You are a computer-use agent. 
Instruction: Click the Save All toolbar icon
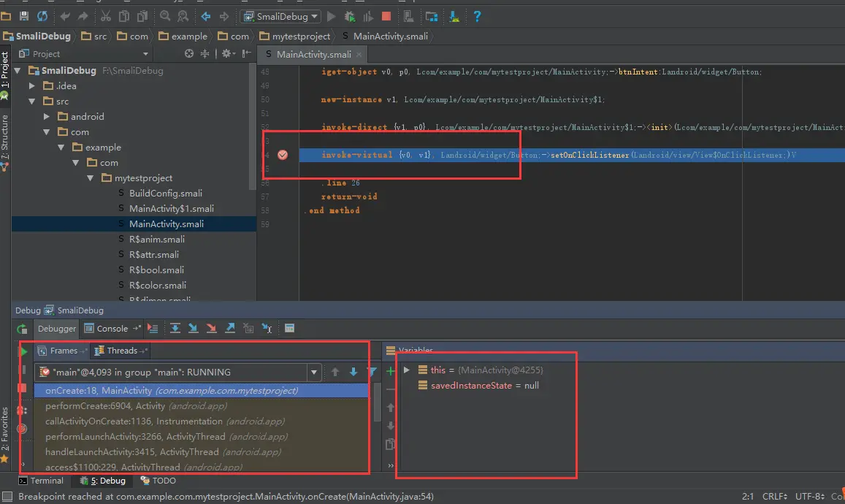[23, 16]
